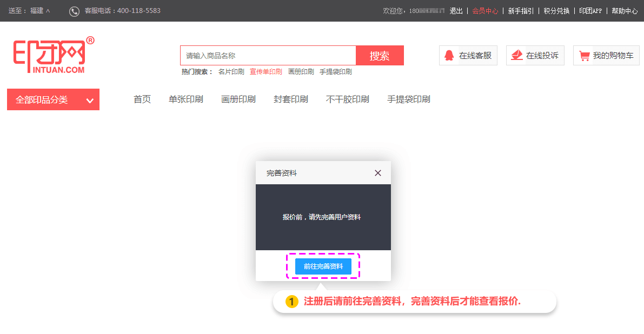Open the 帮助中心 help center link
The height and width of the screenshot is (334, 644).
coord(625,11)
